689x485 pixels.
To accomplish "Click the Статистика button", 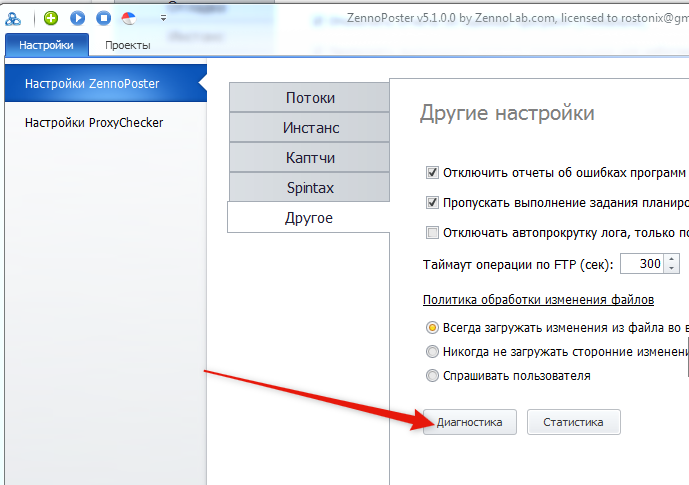I will pos(573,422).
